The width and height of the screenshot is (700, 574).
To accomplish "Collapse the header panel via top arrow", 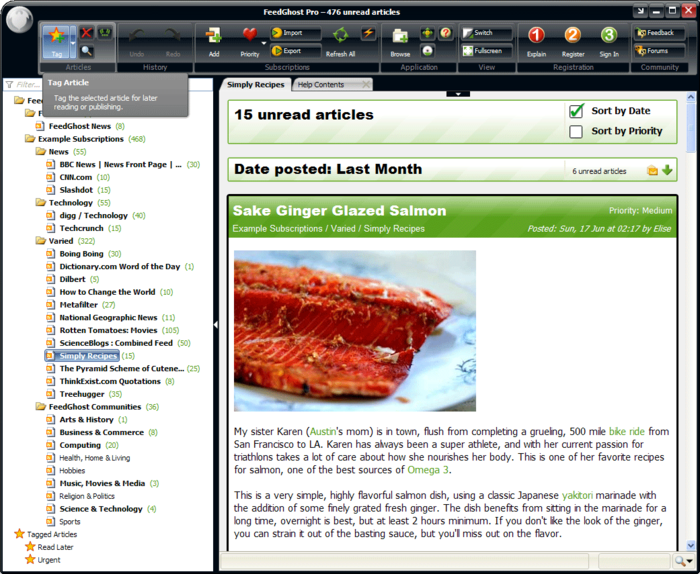I will coord(458,94).
